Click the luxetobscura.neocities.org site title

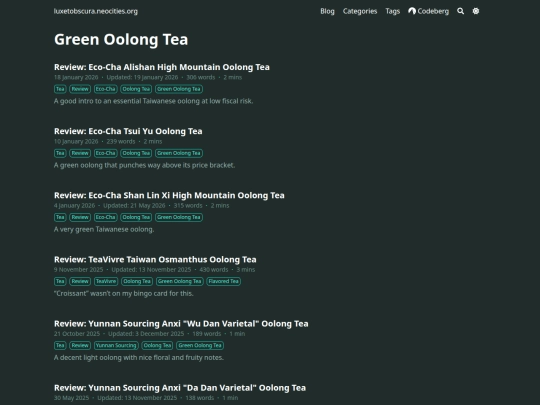pos(96,11)
